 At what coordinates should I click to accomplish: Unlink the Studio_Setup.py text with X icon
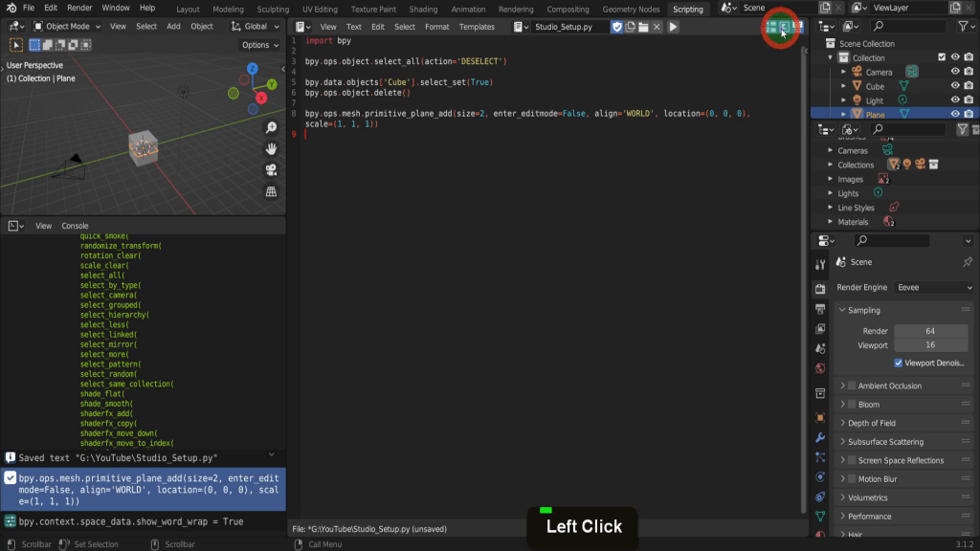[657, 27]
